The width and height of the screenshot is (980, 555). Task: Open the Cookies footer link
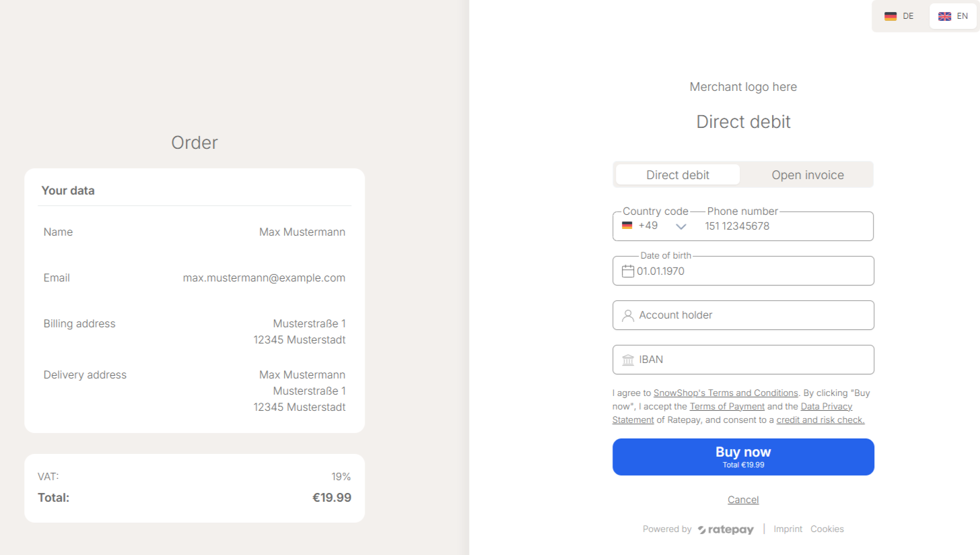[827, 529]
